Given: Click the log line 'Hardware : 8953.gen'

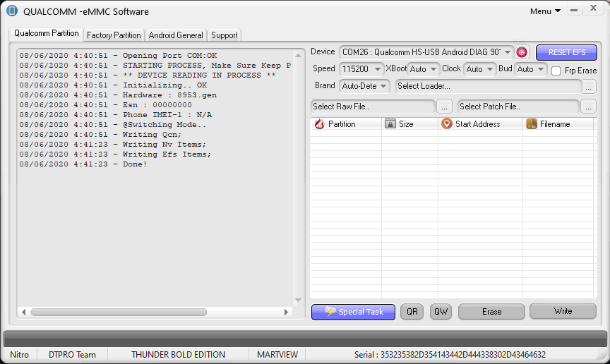Looking at the screenshot, I should tap(118, 95).
